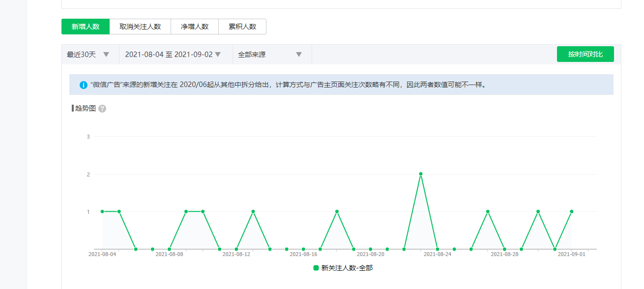The image size is (644, 289).
Task: Click the help question mark beside 趋势图
Action: 102,109
